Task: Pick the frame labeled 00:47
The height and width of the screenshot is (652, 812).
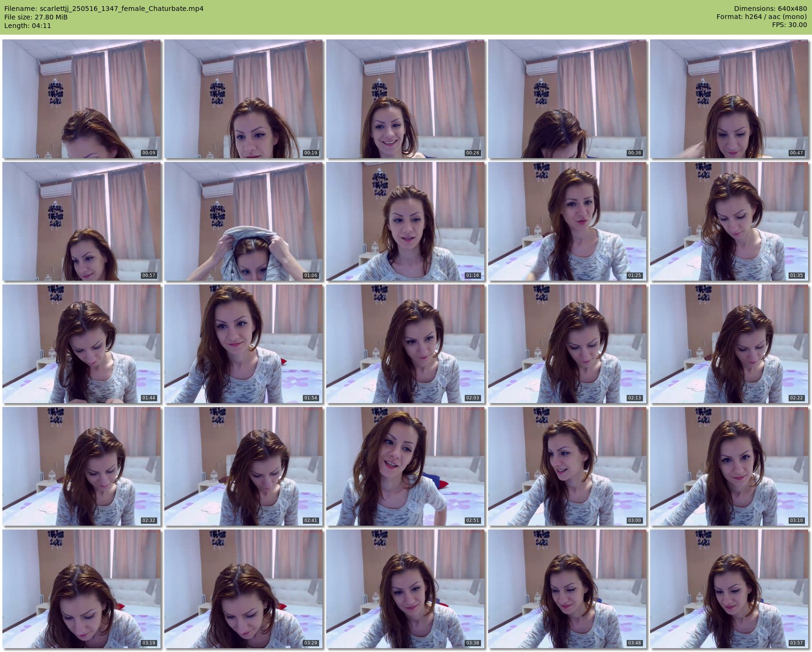Action: click(729, 99)
